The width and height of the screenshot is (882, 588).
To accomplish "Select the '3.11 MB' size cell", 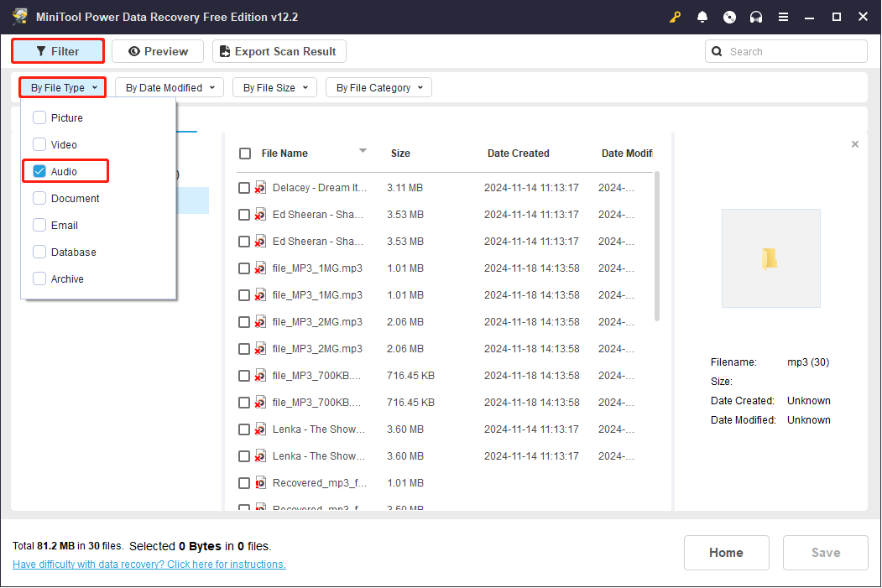I will coord(404,187).
